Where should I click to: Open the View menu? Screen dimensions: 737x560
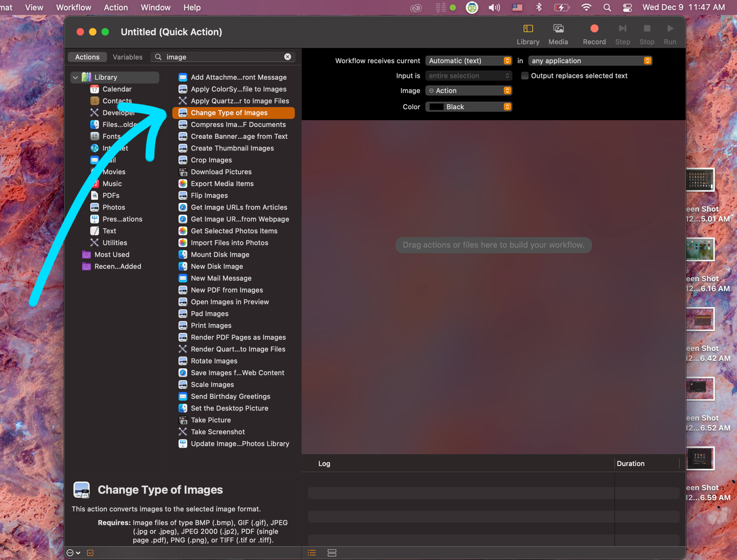[34, 7]
